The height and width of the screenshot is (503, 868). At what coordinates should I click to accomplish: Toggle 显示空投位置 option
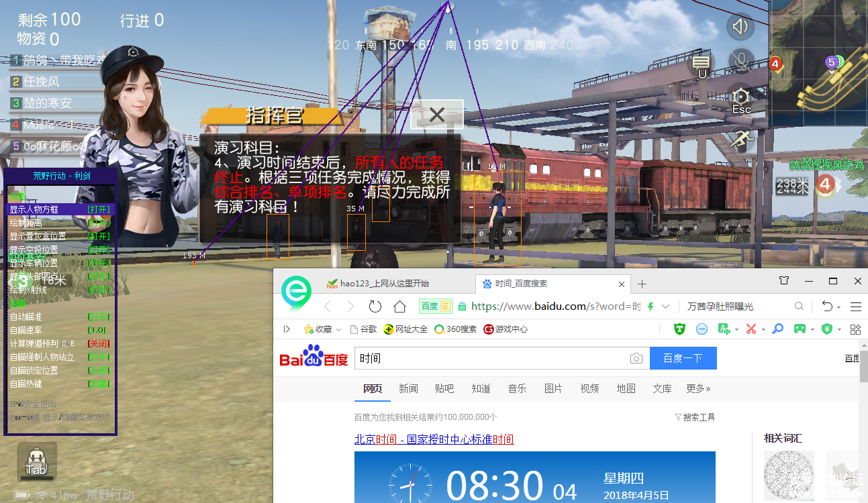coord(60,249)
